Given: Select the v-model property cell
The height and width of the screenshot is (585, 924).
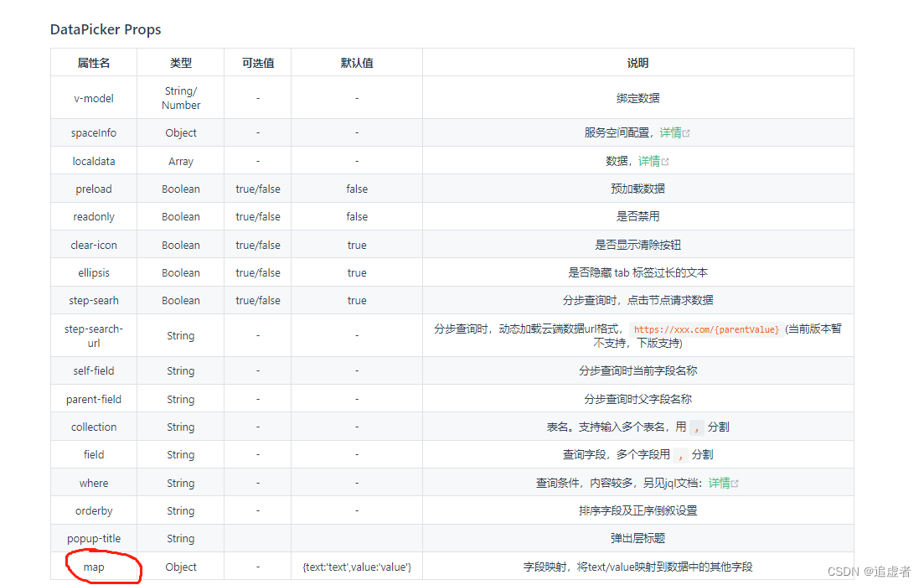Looking at the screenshot, I should (93, 98).
